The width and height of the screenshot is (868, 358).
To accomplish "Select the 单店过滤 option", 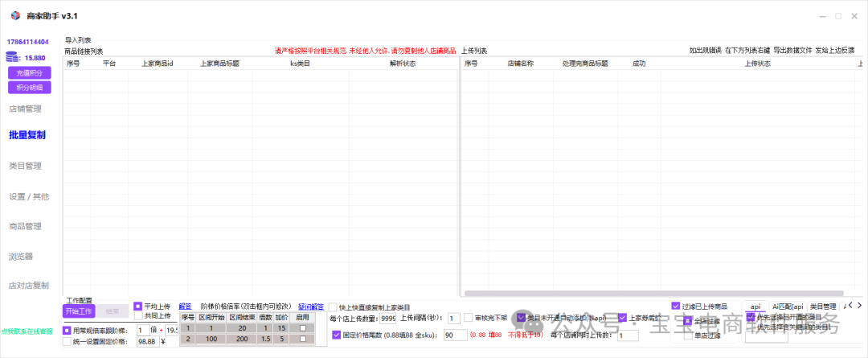I will click(688, 335).
